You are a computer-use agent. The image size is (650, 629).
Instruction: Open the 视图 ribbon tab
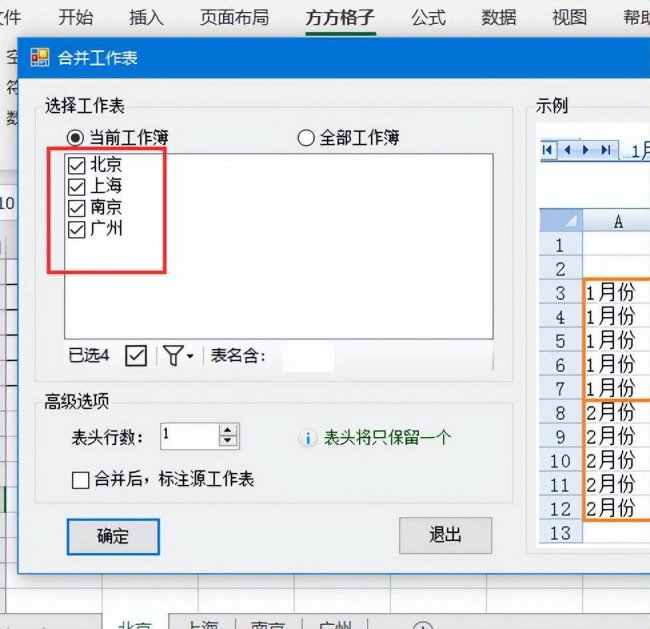tap(570, 17)
